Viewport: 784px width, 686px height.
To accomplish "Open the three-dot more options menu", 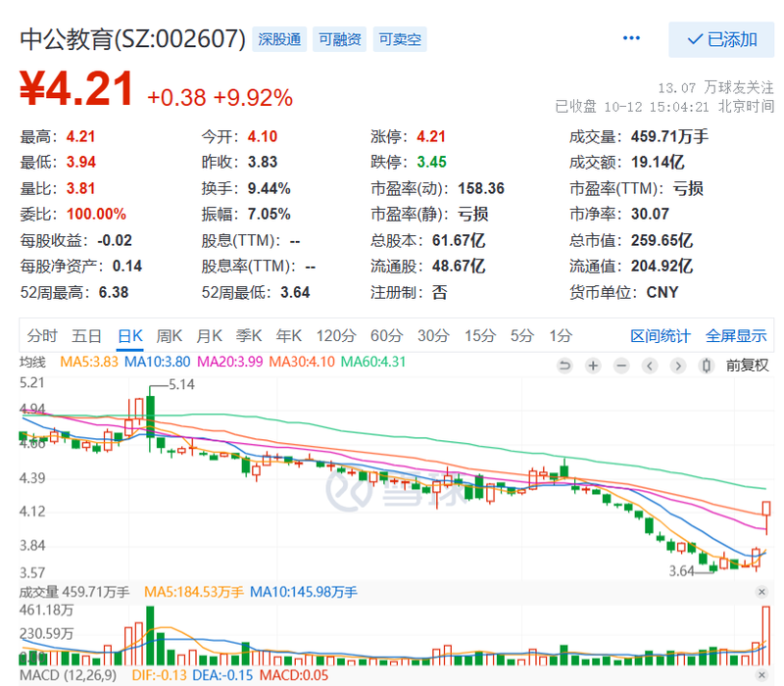I will [x=631, y=38].
